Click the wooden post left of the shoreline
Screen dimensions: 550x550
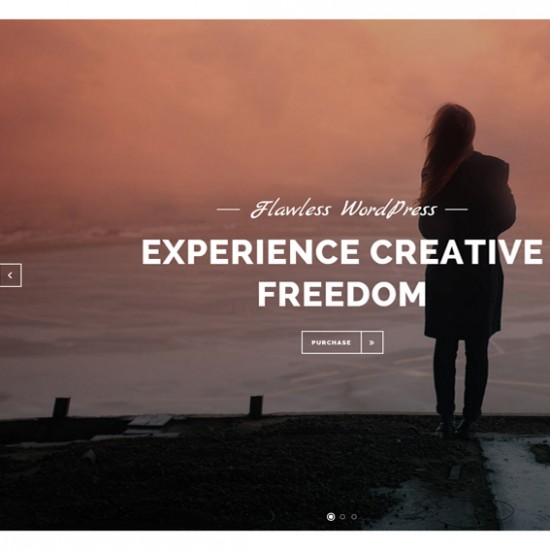coord(61,408)
